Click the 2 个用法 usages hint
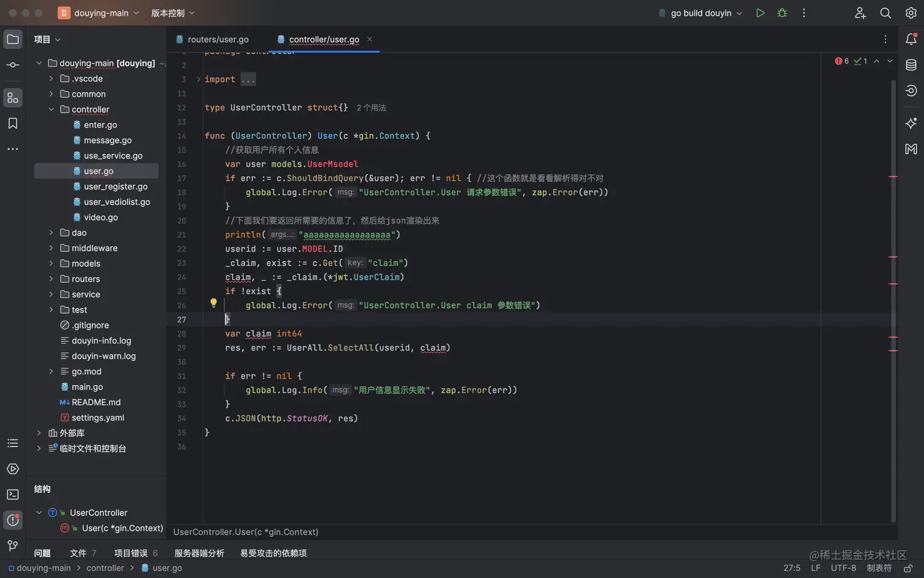Viewport: 924px width, 578px height. (372, 108)
